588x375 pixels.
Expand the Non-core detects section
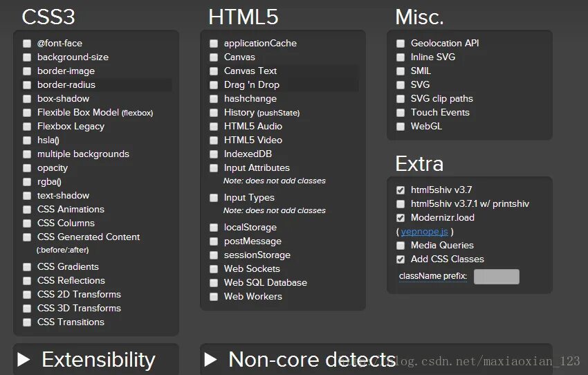[211, 360]
